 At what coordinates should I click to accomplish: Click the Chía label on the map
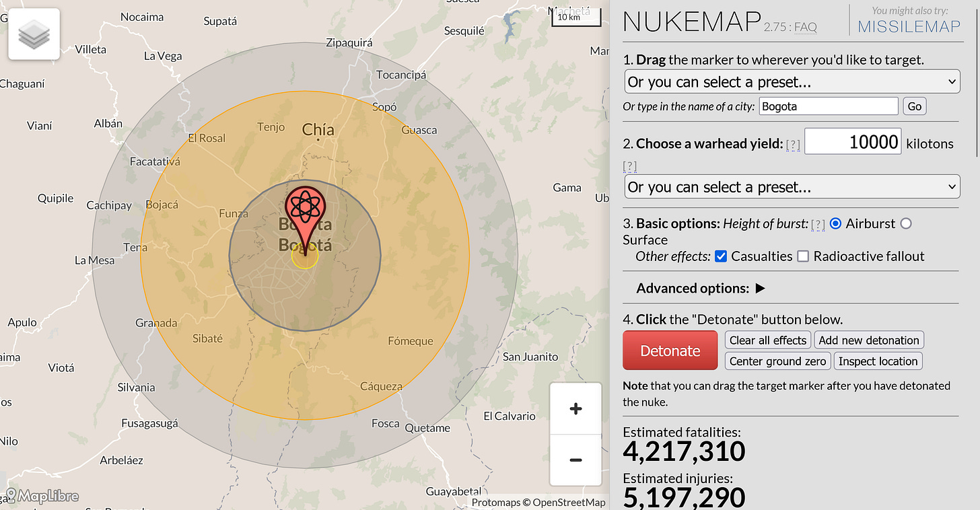[318, 130]
